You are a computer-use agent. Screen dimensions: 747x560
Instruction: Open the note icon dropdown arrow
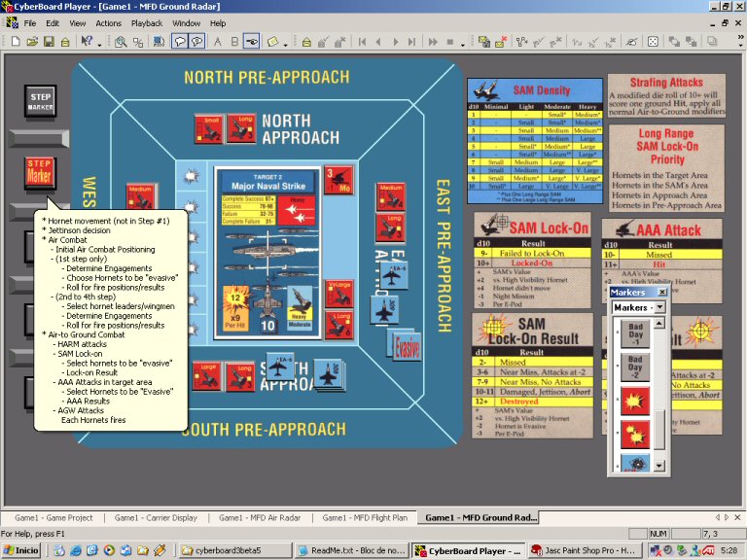point(285,45)
